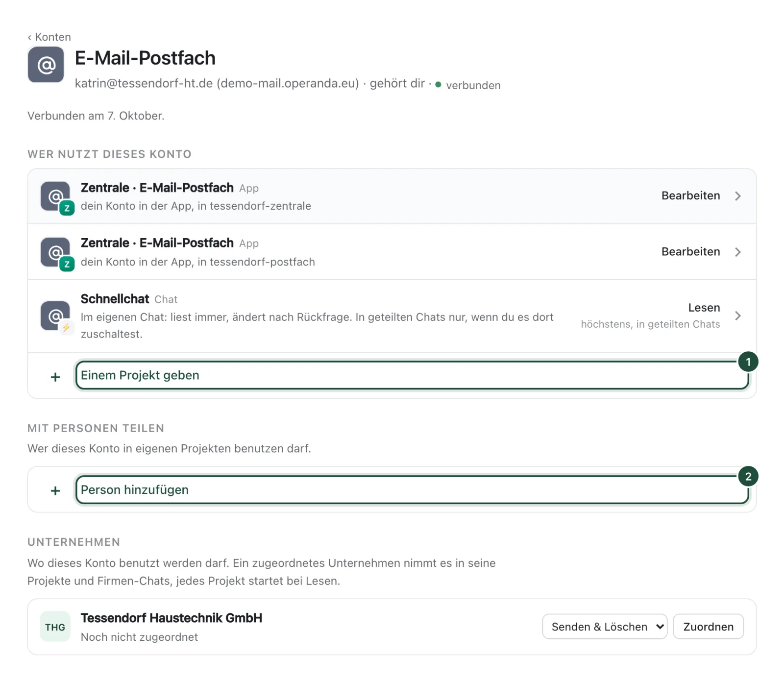Click the plus icon beside Person hinzufügen
The image size is (784, 679).
tap(55, 490)
